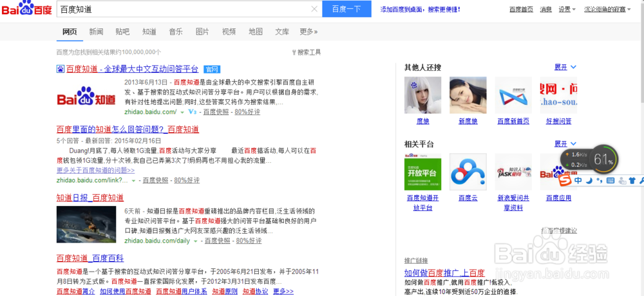Toggle the Sogou moon half-width icon

click(x=589, y=180)
